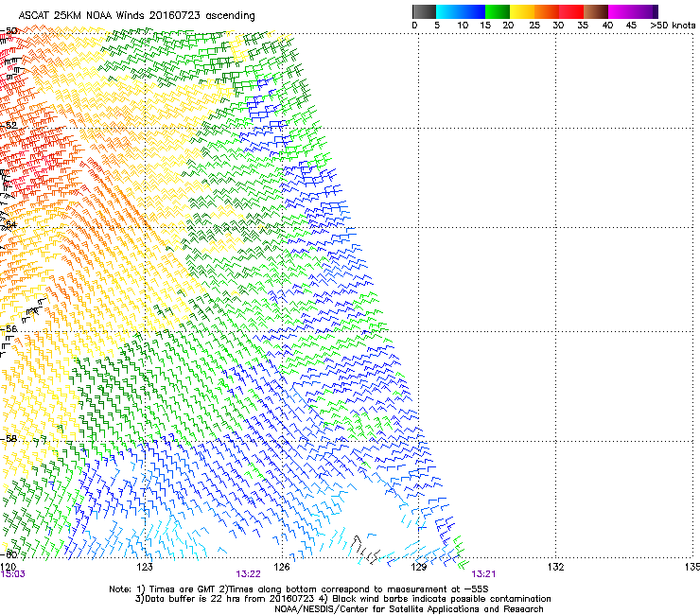
Task: Click the '10' label under the color scale
Action: [x=463, y=26]
